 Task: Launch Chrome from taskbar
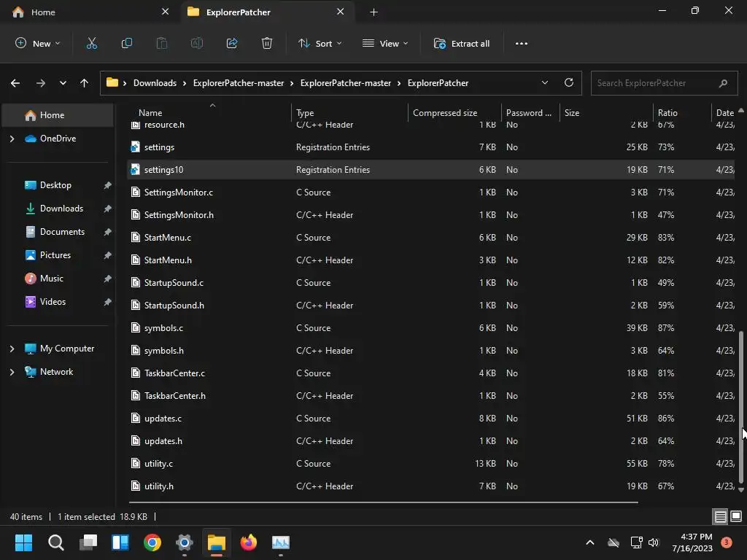coord(152,542)
